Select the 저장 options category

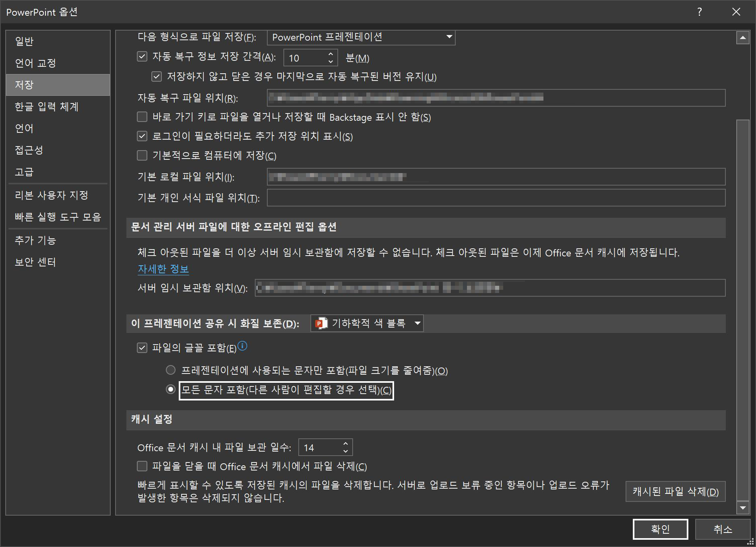[x=58, y=85]
